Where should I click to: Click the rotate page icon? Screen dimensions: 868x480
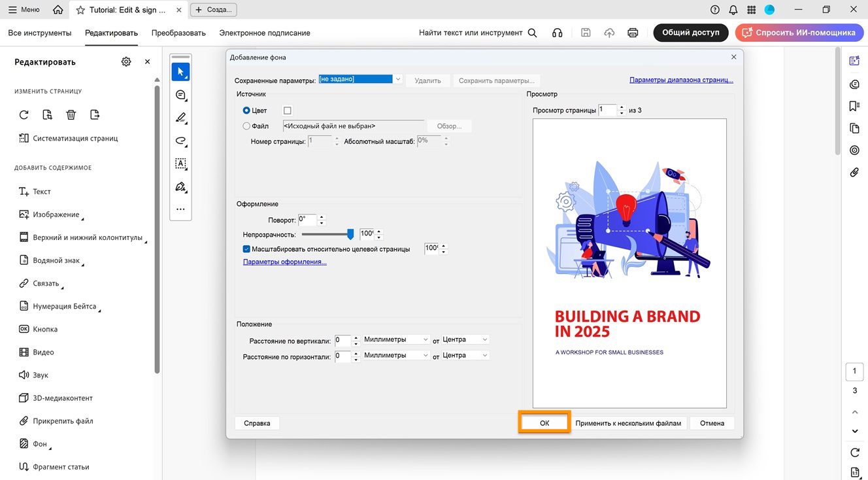[x=24, y=114]
